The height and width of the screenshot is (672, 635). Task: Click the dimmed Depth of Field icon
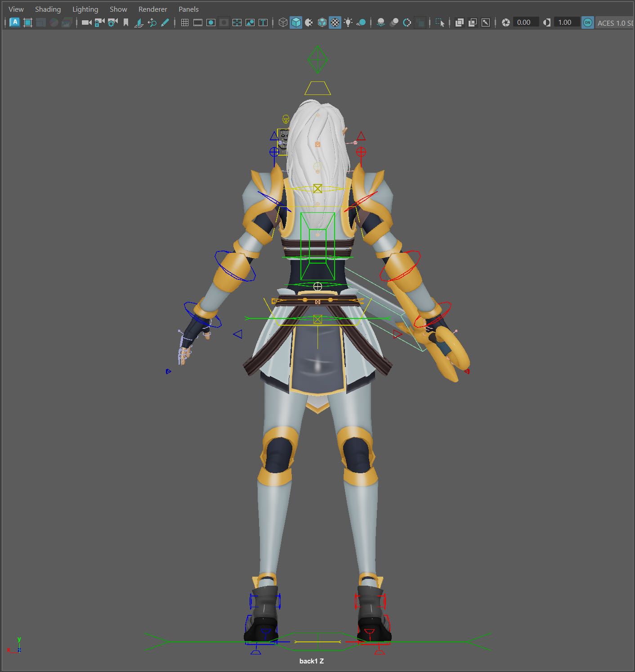420,22
